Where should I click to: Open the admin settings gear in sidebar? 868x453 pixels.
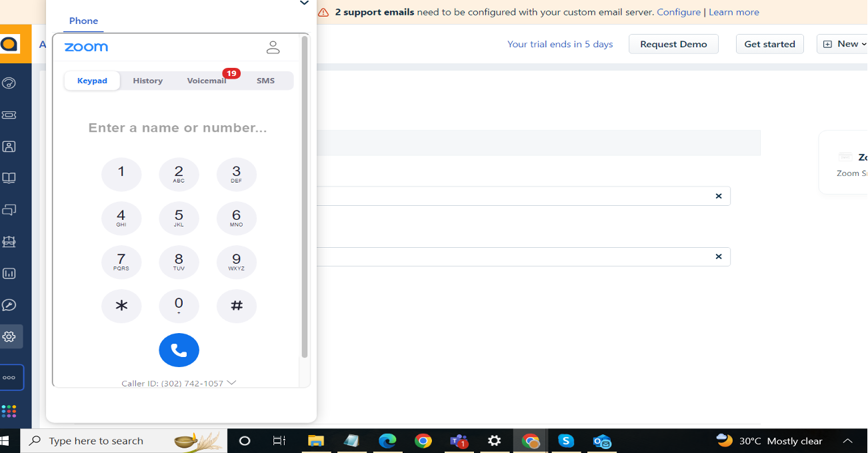[x=9, y=337]
